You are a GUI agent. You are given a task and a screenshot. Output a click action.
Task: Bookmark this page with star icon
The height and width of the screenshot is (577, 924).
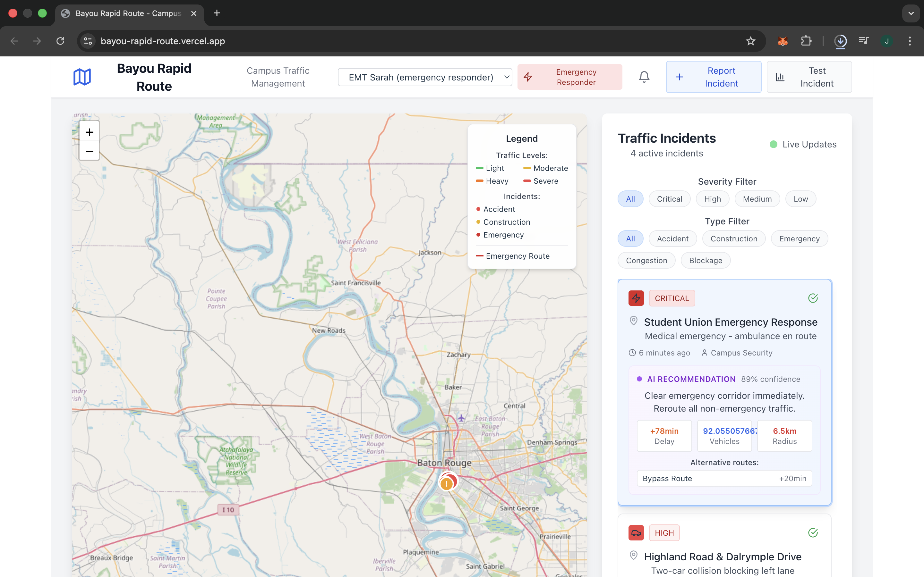pos(750,41)
